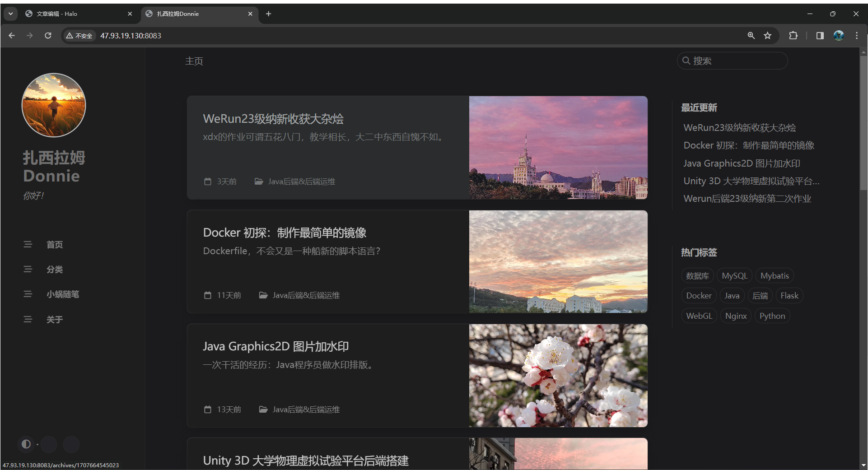Click the page vertical scrollbar thumb
The height and width of the screenshot is (470, 868).
coord(863,122)
